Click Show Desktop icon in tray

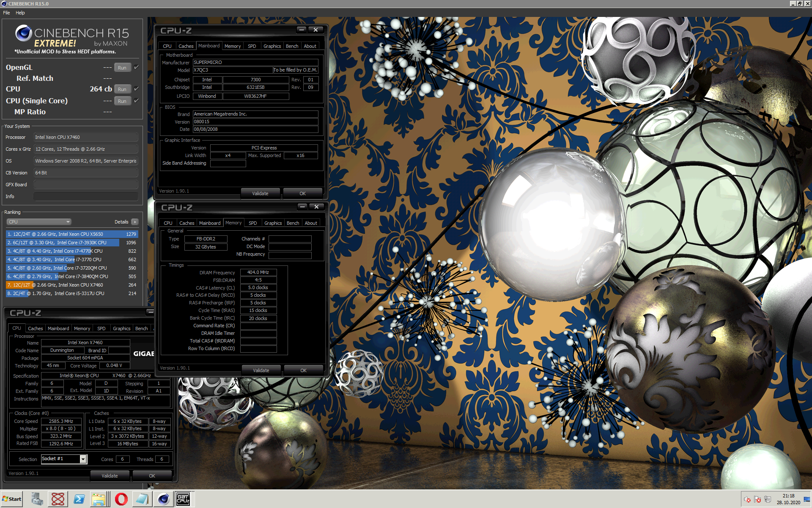807,499
